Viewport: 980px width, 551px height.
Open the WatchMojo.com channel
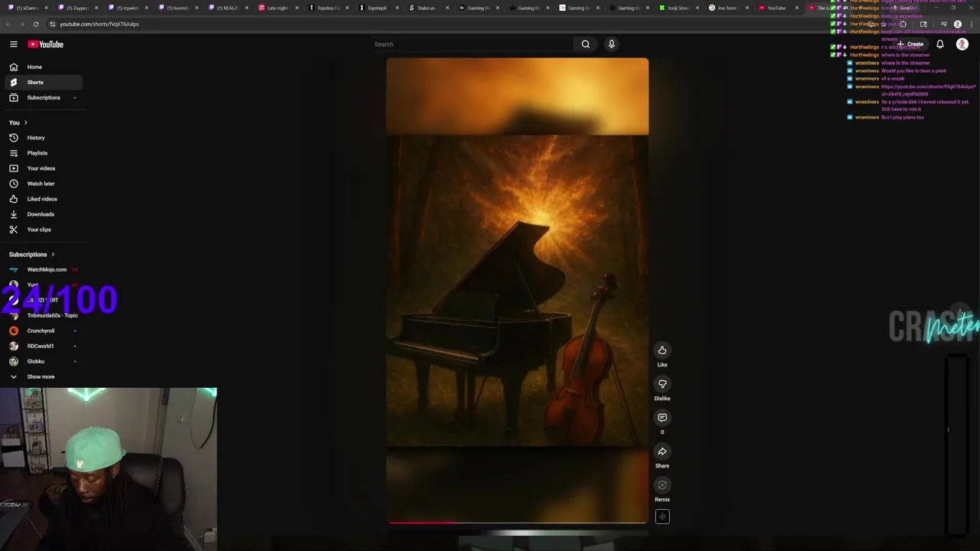tap(43, 269)
